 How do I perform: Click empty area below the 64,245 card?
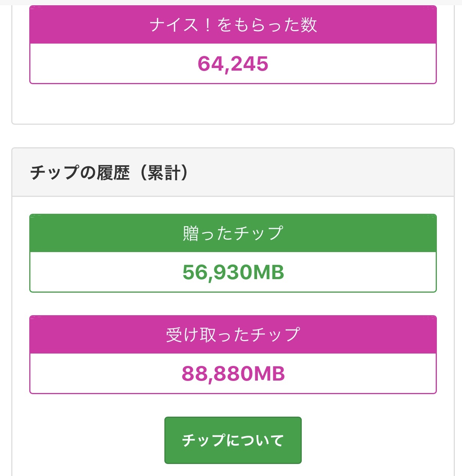click(x=233, y=103)
